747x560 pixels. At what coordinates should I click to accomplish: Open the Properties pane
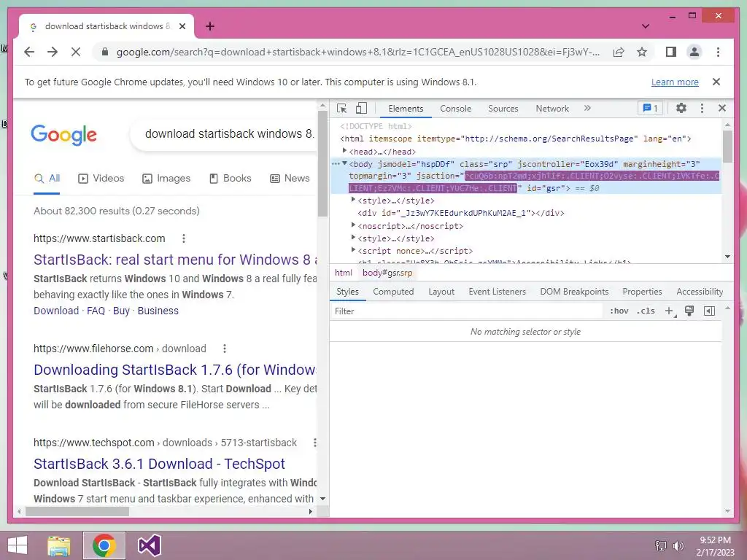[642, 292]
